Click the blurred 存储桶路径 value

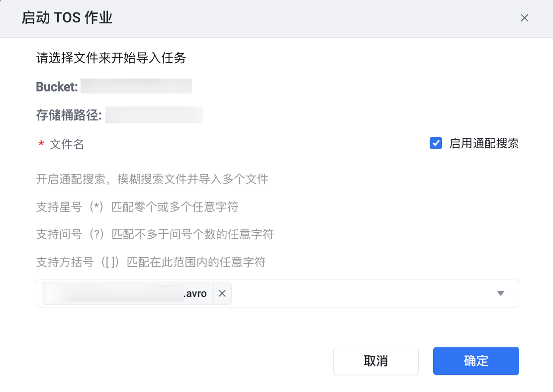154,115
